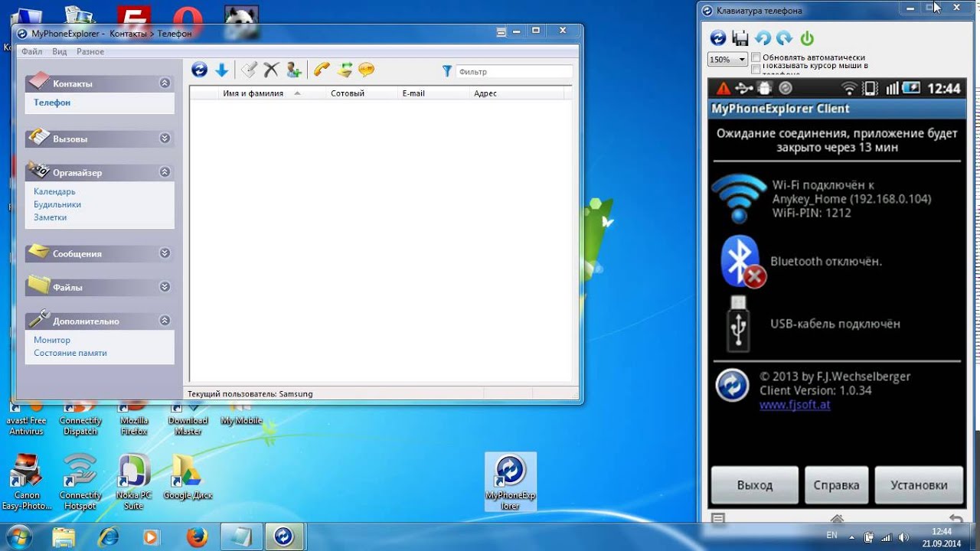Image resolution: width=980 pixels, height=551 pixels.
Task: Open the www.fjsoft.at link
Action: [795, 405]
